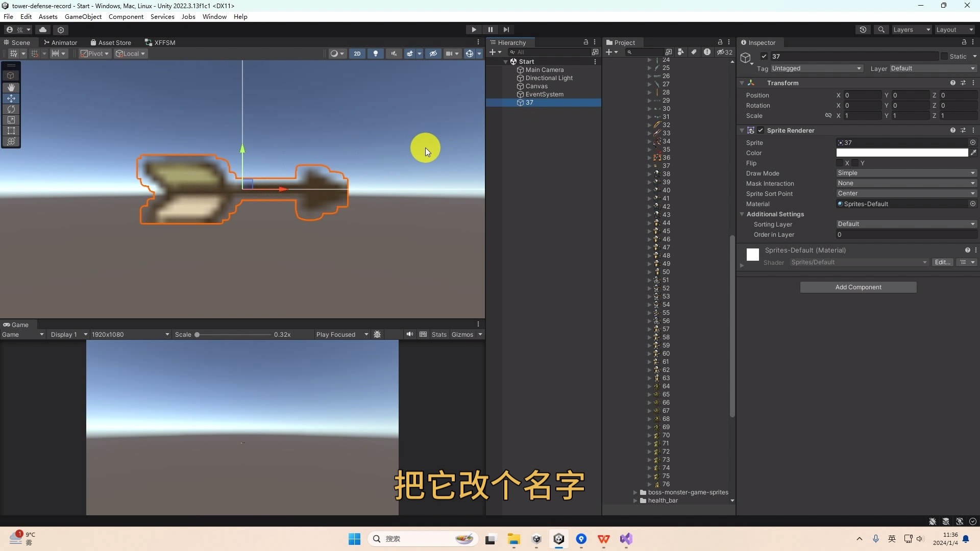Mute scene view audio

pyautogui.click(x=394, y=53)
